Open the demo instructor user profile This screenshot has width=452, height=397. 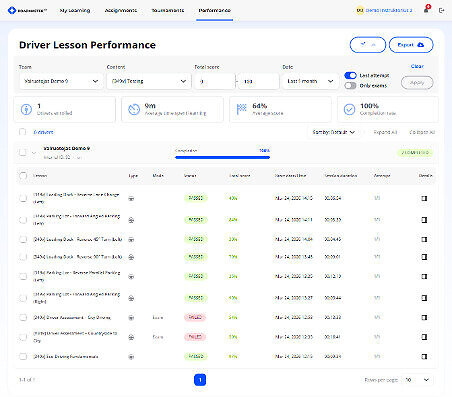tap(384, 10)
